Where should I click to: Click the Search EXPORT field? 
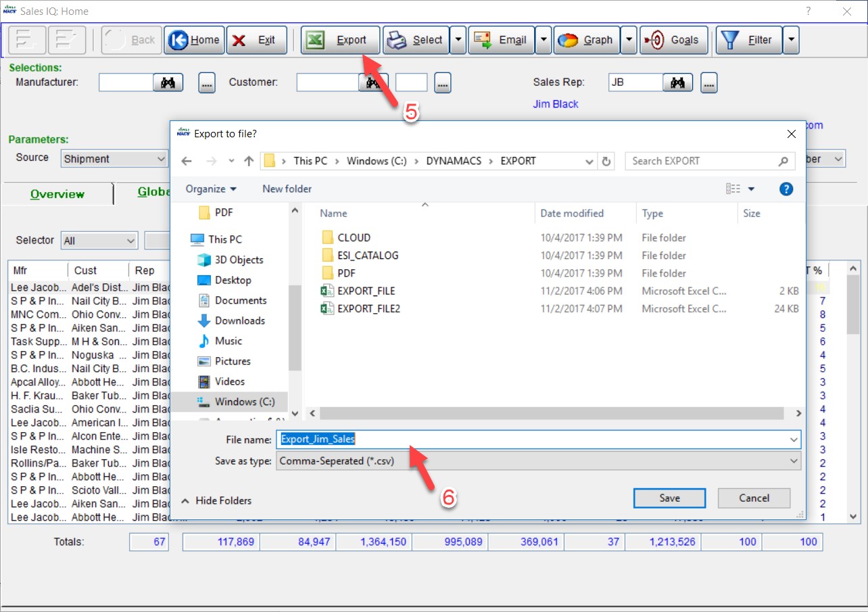tap(710, 161)
